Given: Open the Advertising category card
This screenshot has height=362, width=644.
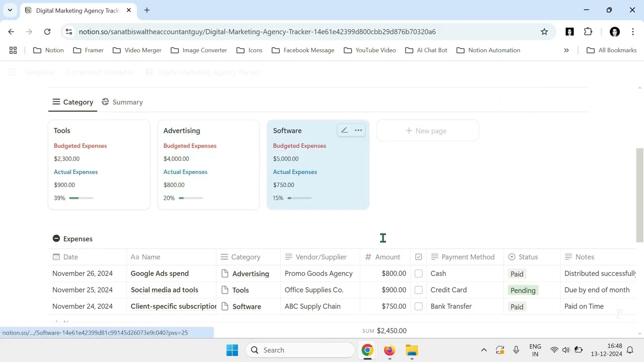Looking at the screenshot, I should coord(208,164).
